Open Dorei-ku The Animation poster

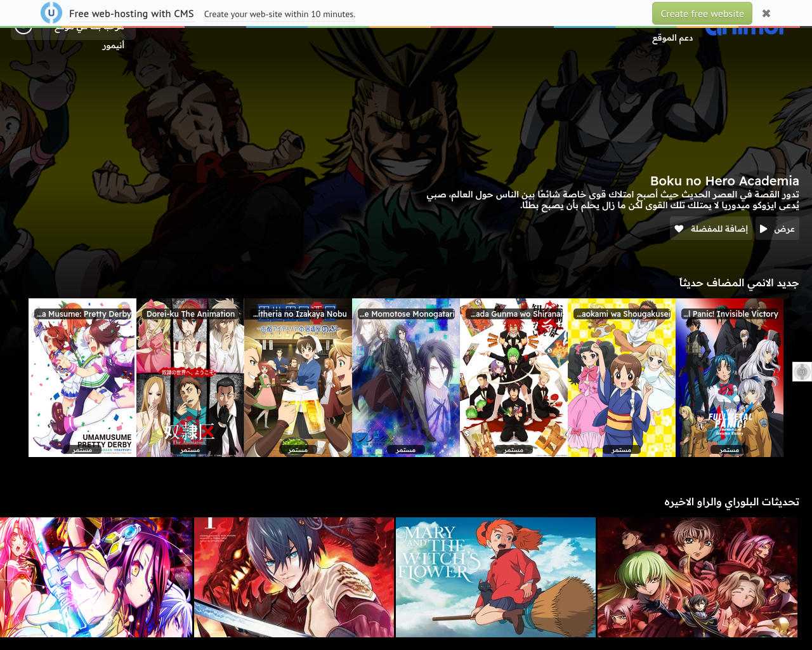pos(190,378)
